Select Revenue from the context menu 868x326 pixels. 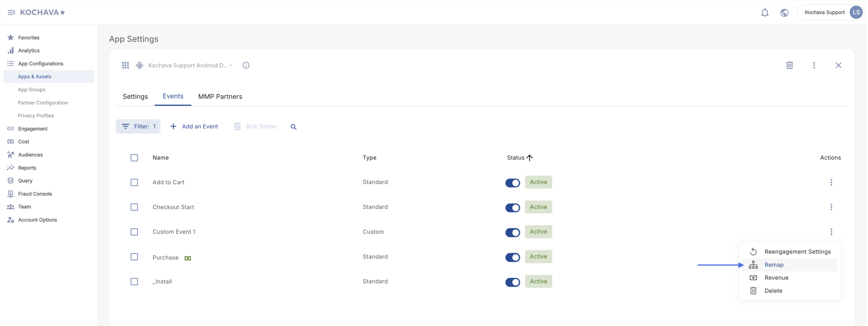[x=776, y=278]
